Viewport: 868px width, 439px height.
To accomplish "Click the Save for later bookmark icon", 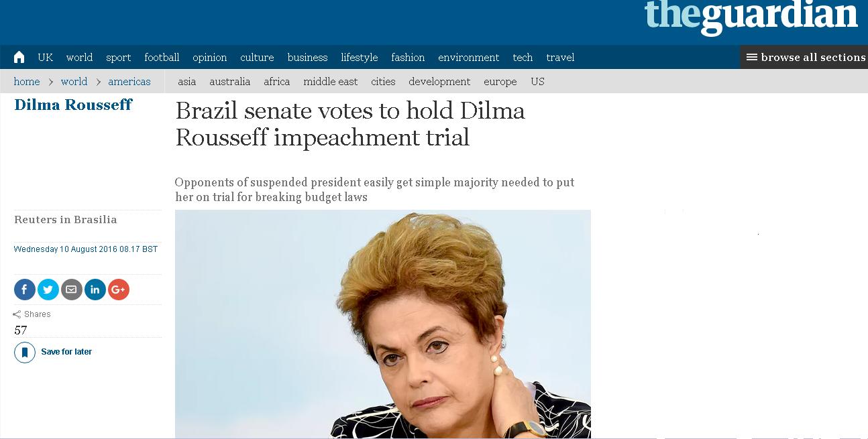I will click(25, 352).
